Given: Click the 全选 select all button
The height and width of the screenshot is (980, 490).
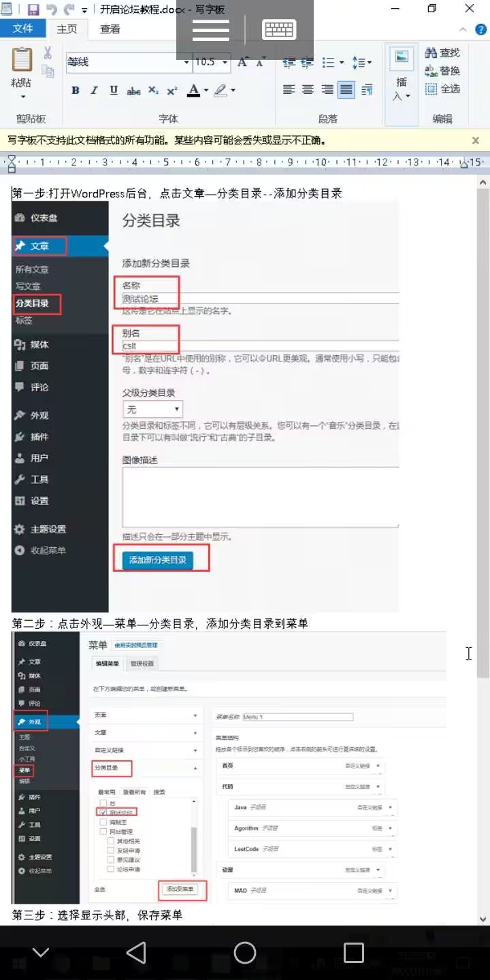Looking at the screenshot, I should tap(442, 89).
